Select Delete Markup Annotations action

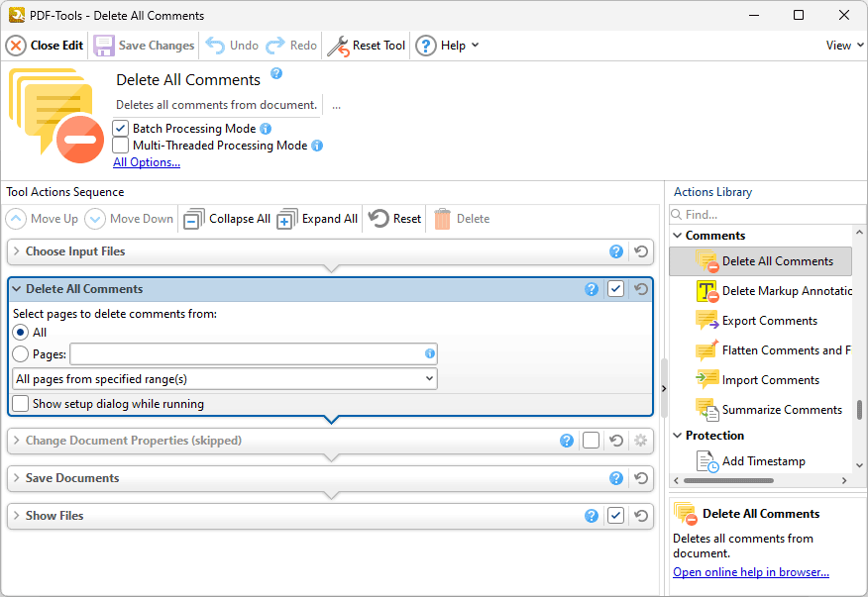coord(773,291)
